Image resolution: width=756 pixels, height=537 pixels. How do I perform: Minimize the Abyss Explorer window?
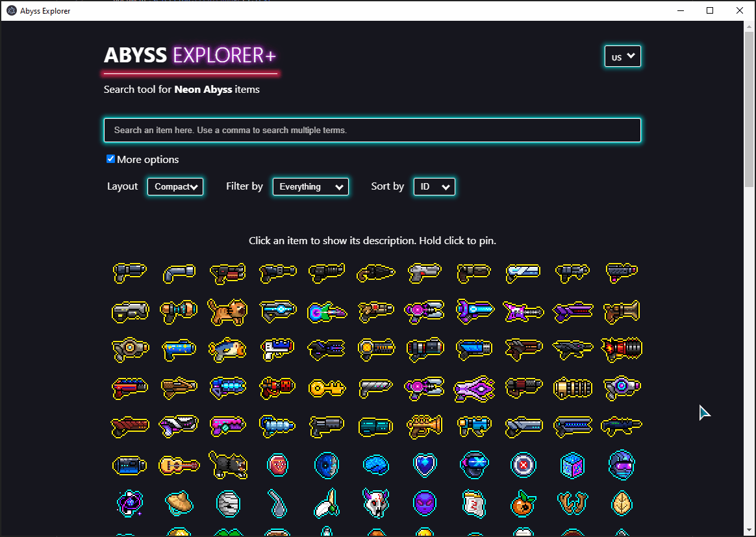[x=680, y=10]
